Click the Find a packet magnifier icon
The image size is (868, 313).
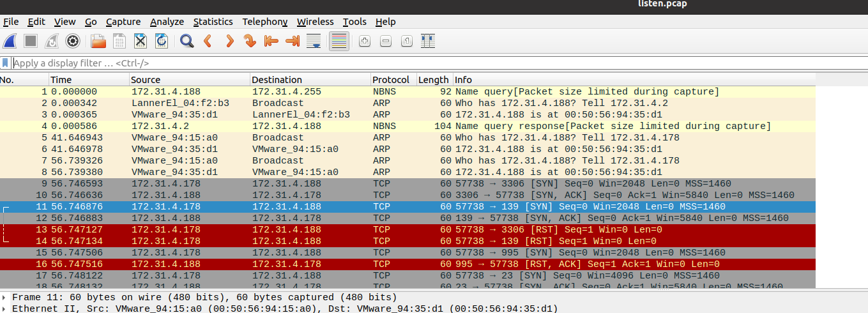click(187, 42)
